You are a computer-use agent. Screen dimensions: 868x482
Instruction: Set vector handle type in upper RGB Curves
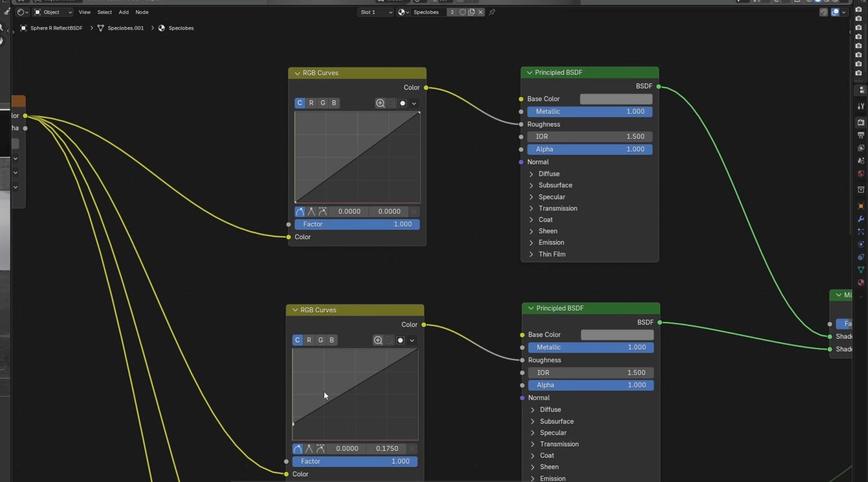point(311,211)
